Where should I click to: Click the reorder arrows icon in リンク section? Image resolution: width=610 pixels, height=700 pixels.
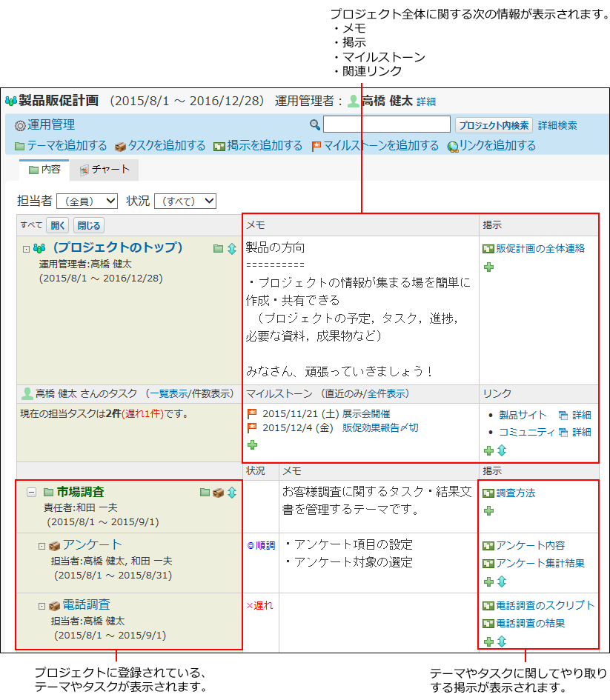501,450
